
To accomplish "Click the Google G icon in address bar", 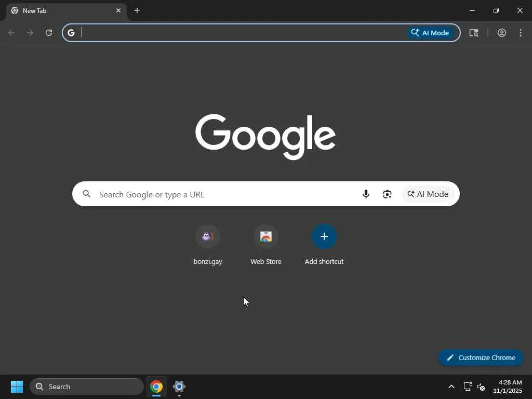I will coord(71,33).
